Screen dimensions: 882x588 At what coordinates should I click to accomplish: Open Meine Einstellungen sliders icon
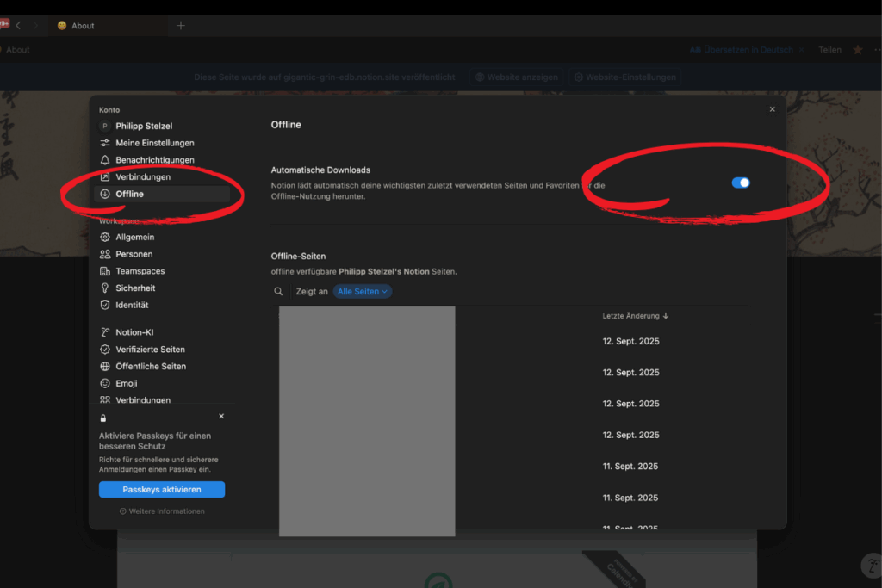click(104, 143)
